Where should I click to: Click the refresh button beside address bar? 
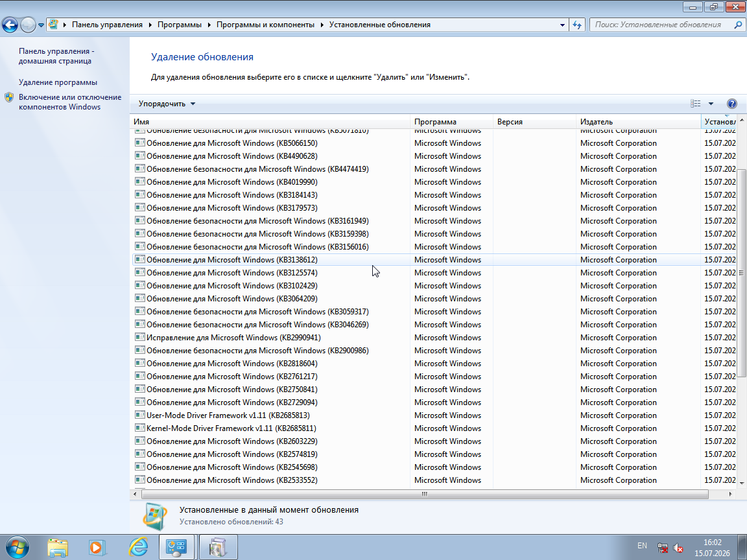pos(577,25)
